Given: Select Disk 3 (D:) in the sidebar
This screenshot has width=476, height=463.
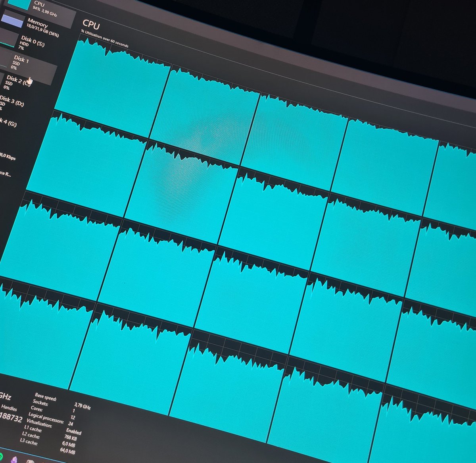Looking at the screenshot, I should pyautogui.click(x=13, y=101).
